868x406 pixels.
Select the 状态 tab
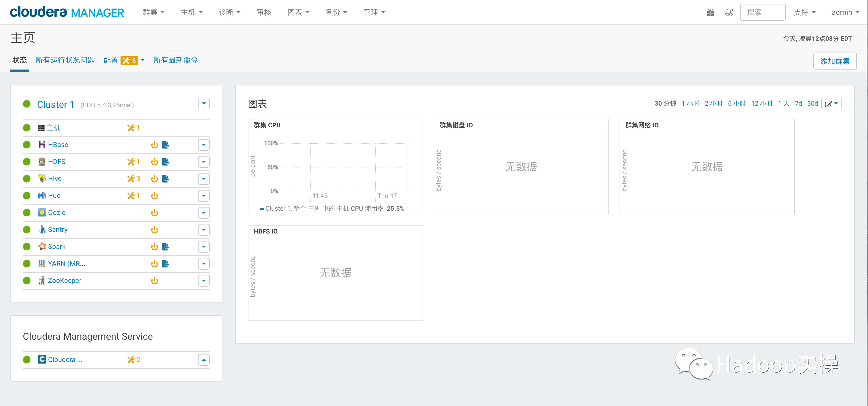(20, 60)
